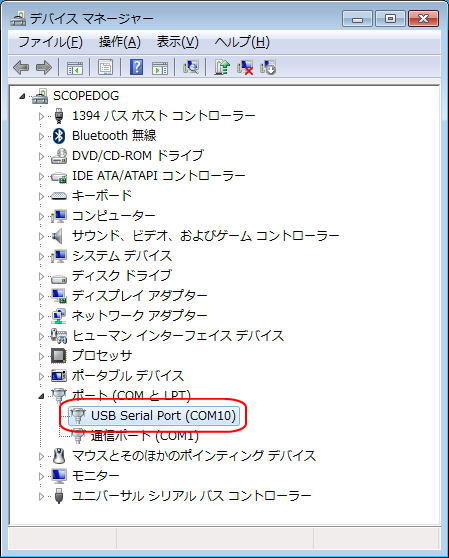The width and height of the screenshot is (449, 558).
Task: Click the Uninstall device red X icon
Action: [245, 67]
